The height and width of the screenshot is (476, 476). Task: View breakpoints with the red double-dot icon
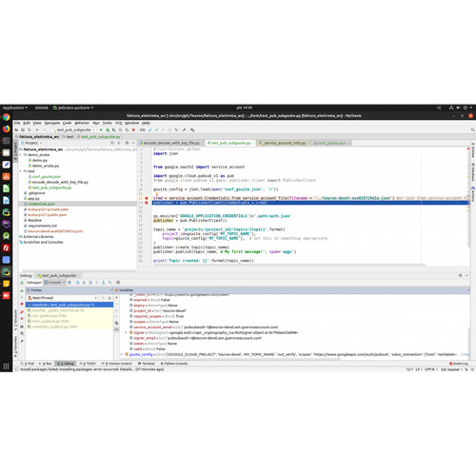click(x=22, y=312)
